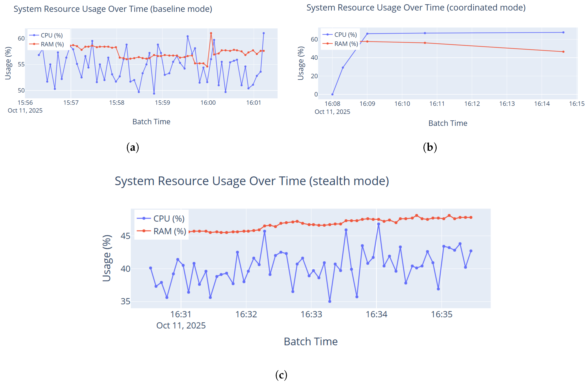Click the baseline mode chart title
Viewport: 588px width, 385px height.
tap(113, 9)
